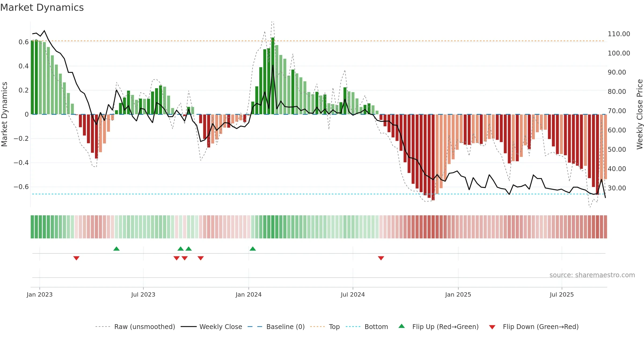
Task: Click the Jul 2025 axis label
Action: click(562, 294)
